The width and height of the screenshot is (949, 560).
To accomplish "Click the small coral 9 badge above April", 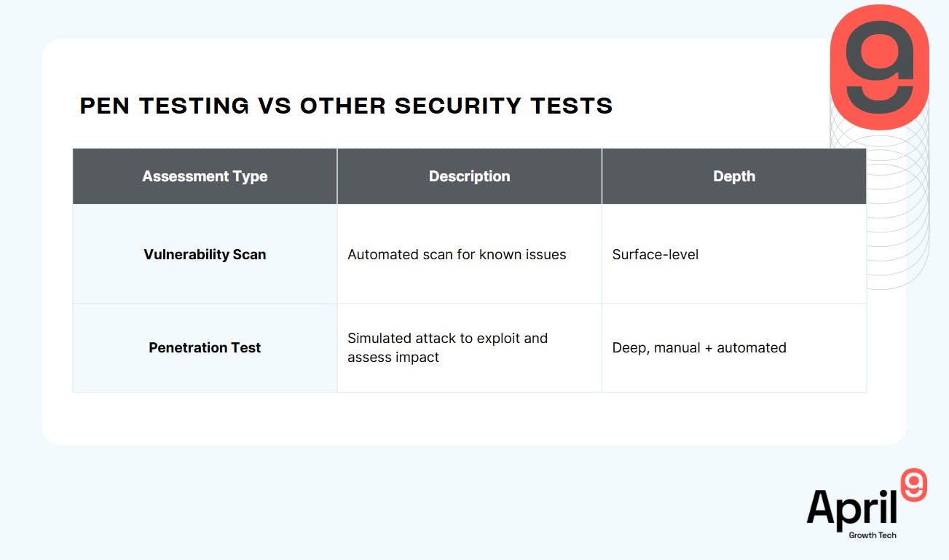I will pyautogui.click(x=914, y=485).
